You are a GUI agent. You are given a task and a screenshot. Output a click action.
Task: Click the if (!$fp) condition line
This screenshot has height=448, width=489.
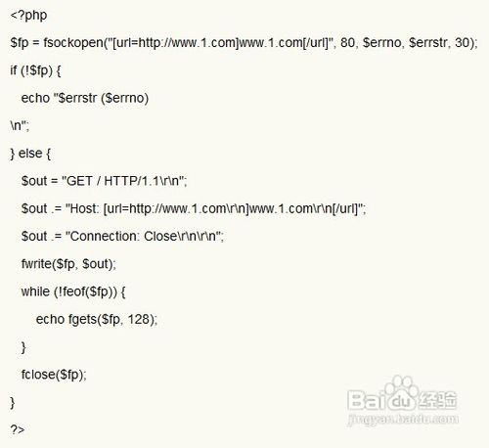(x=35, y=70)
